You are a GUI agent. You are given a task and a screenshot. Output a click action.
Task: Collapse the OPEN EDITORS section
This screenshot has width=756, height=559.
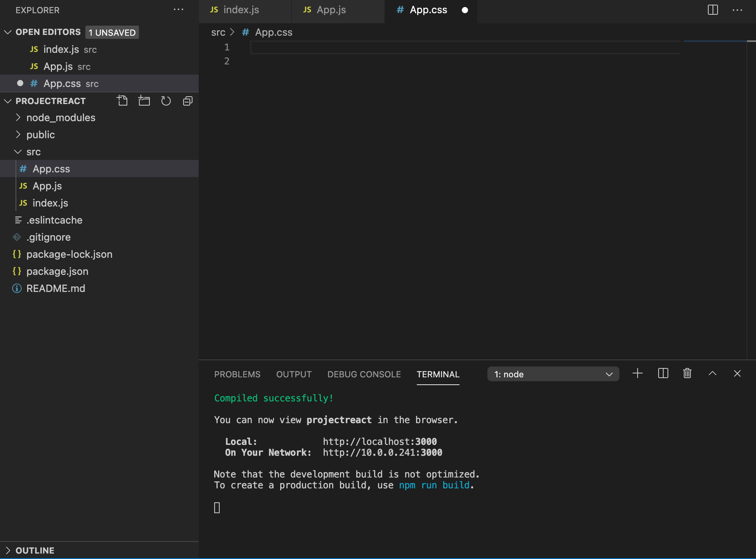(x=7, y=32)
